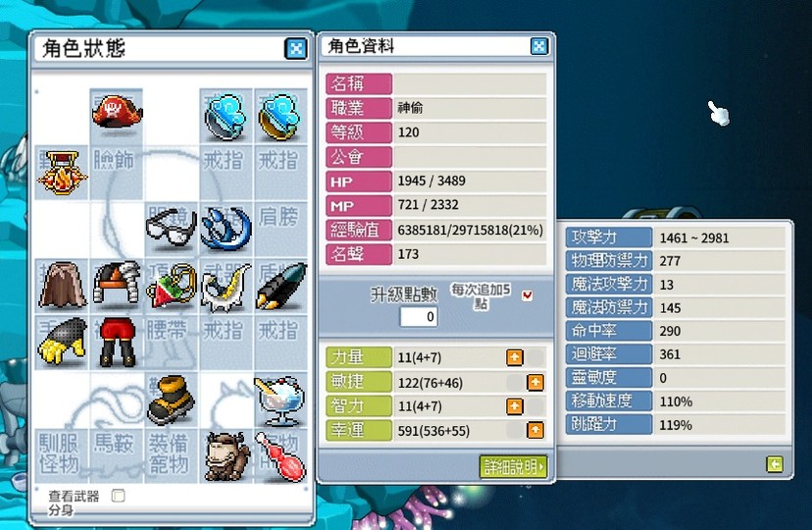Select the white-framed glasses eye accessory
812x530 pixels.
click(x=172, y=228)
